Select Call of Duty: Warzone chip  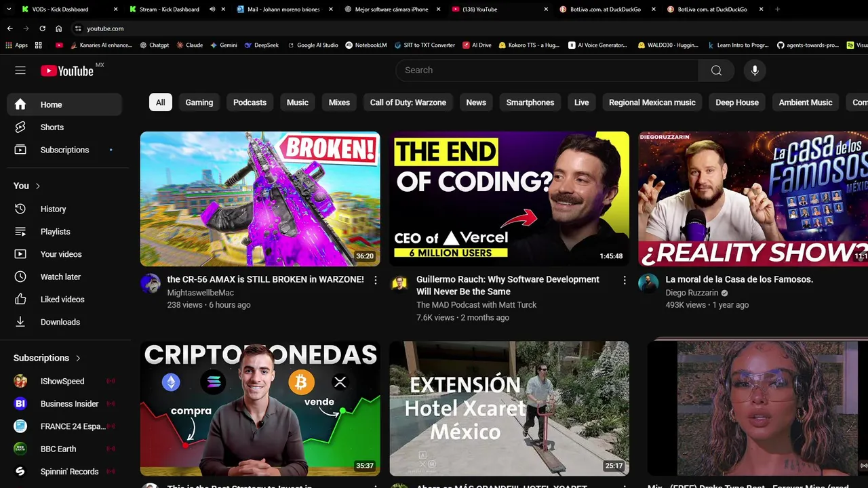pyautogui.click(x=408, y=102)
